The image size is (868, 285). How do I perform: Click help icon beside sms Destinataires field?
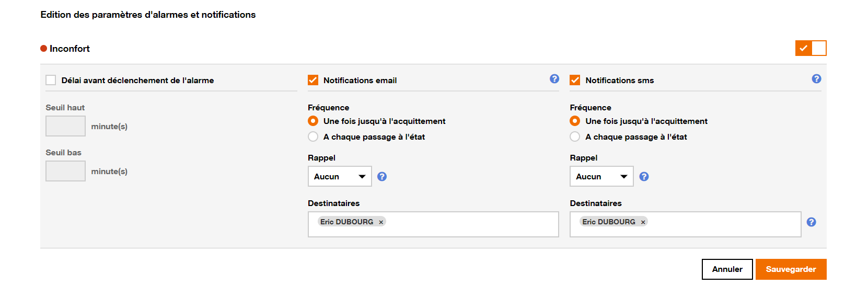coord(811,222)
